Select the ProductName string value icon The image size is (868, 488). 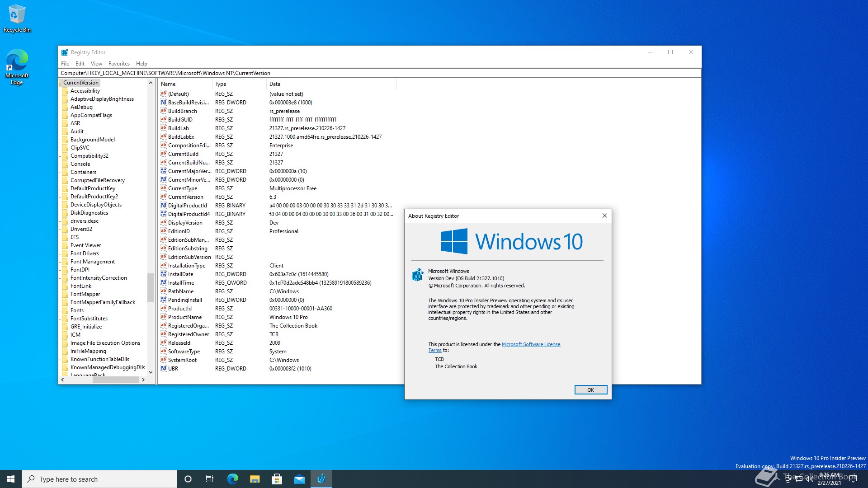tap(164, 317)
